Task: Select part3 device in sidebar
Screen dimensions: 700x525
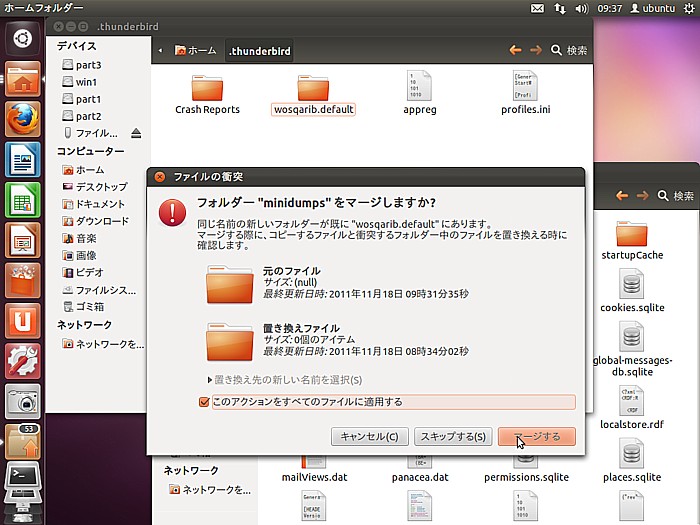Action: 82,65
